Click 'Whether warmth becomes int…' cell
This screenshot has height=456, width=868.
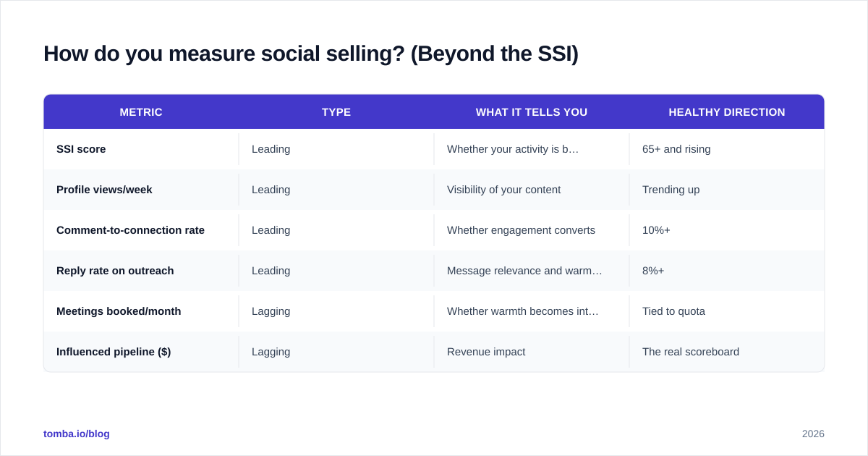(532, 311)
